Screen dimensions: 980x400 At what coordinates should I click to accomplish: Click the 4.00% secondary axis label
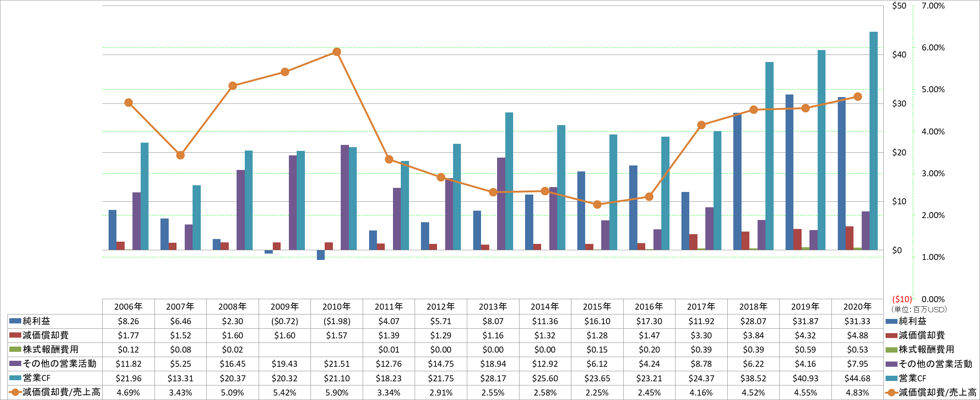(933, 132)
